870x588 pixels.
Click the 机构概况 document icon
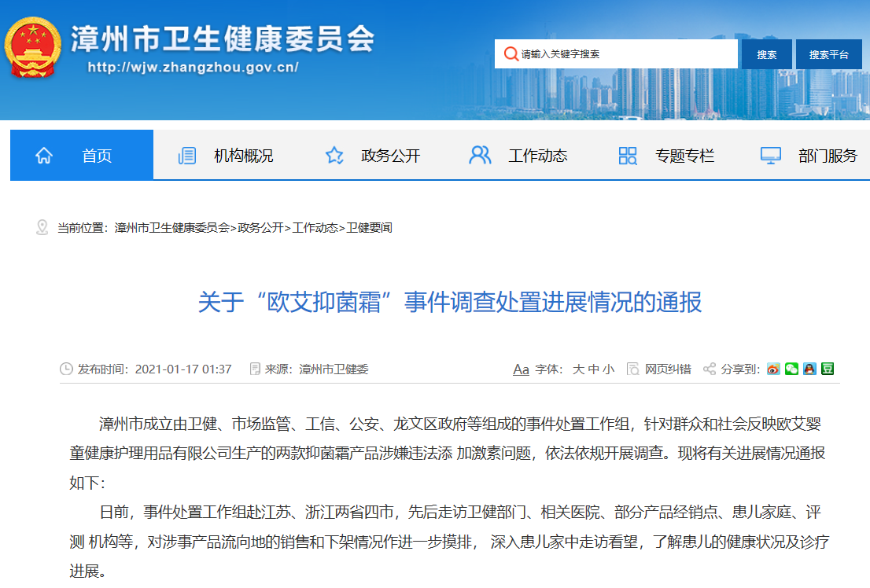click(187, 156)
